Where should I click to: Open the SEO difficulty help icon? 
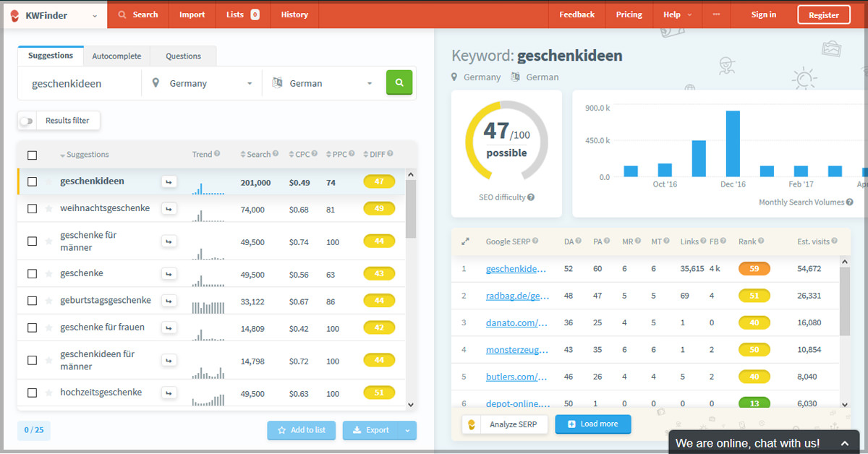coord(531,197)
